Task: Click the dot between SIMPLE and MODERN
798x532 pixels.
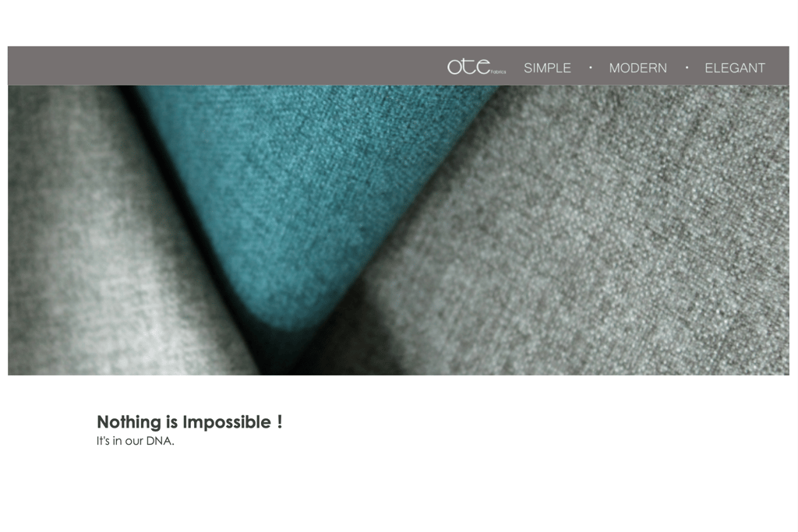Action: [591, 67]
